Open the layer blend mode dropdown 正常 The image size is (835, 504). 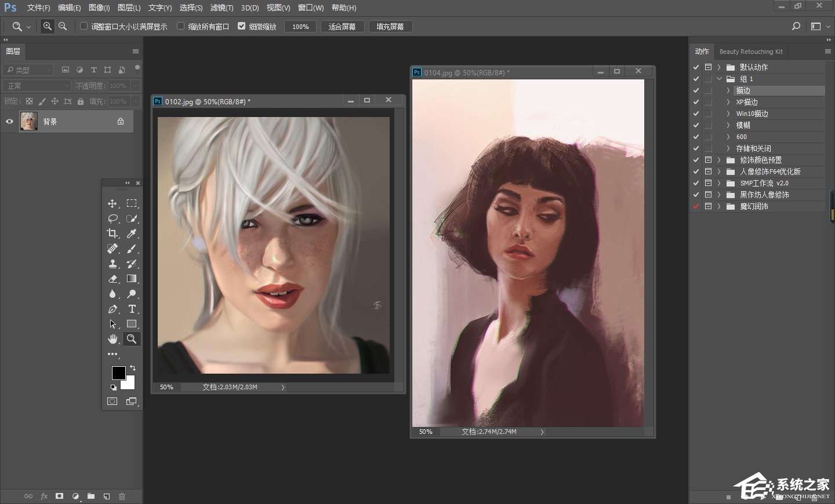pos(37,86)
